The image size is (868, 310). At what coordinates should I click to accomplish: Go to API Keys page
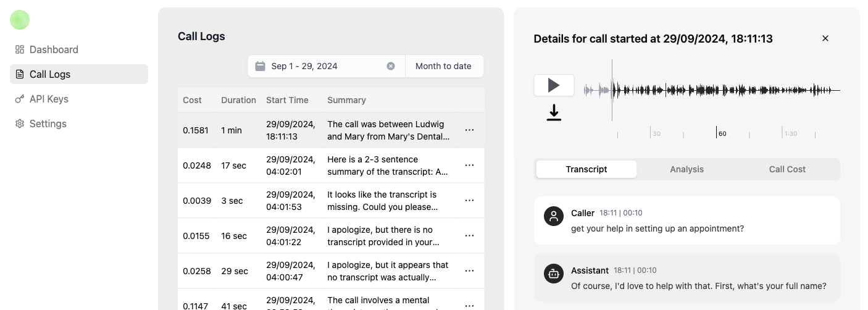(x=49, y=99)
